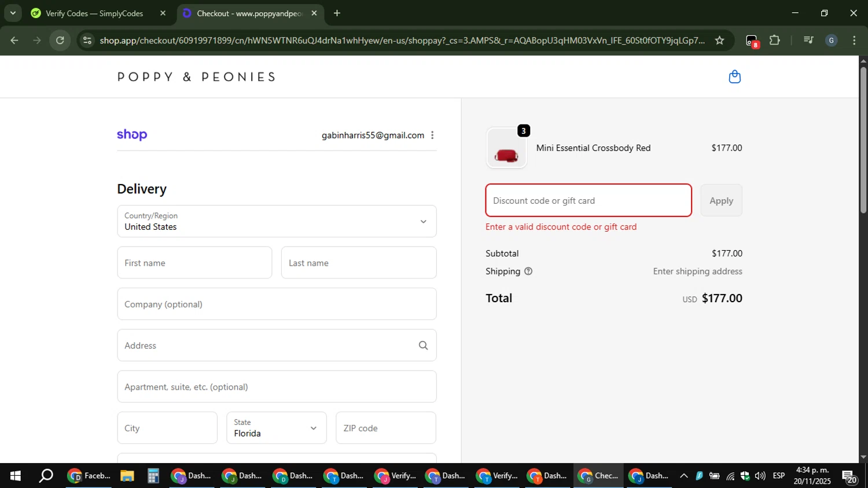Click the Mini Essential Crossbody Red product name
Image resolution: width=868 pixels, height=488 pixels.
pos(593,148)
